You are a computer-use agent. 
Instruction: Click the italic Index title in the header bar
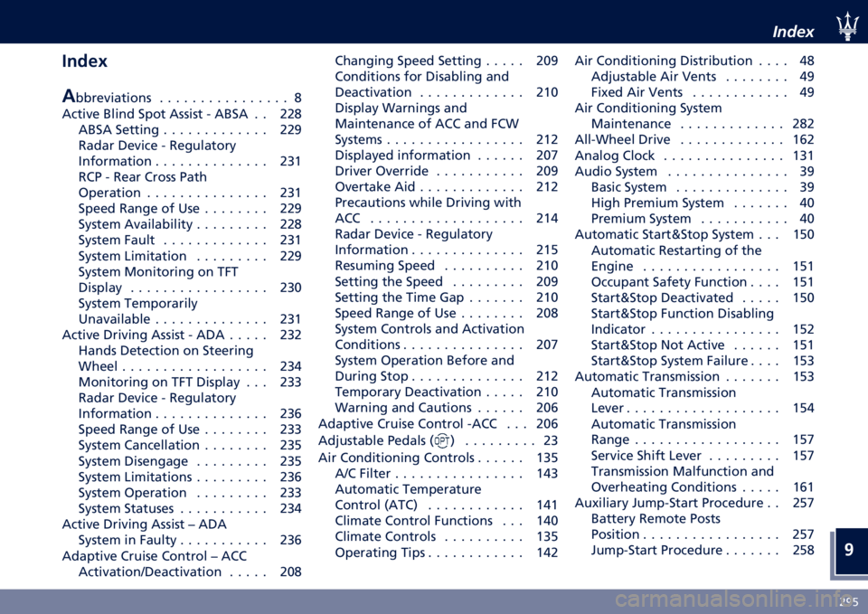pyautogui.click(x=793, y=32)
